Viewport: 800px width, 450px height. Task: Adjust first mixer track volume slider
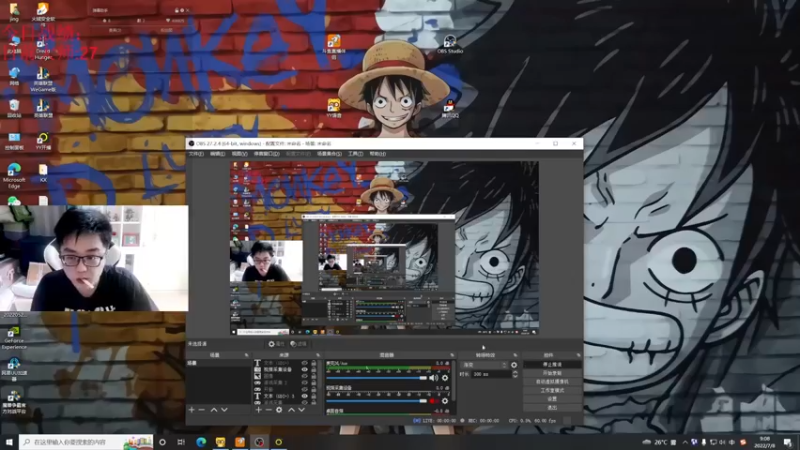pos(376,378)
